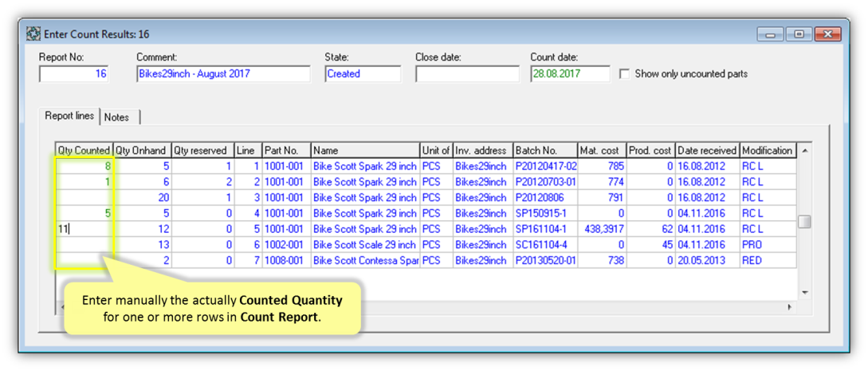Screen dimensions: 868x371
Task: Click Bike Scott Scale 29 inch name cell
Action: coord(365,245)
